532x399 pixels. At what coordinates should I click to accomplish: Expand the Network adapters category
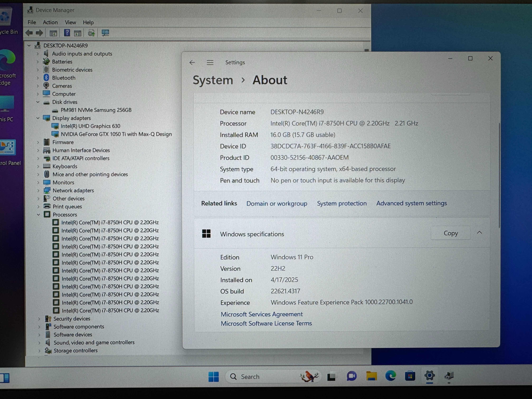point(38,191)
